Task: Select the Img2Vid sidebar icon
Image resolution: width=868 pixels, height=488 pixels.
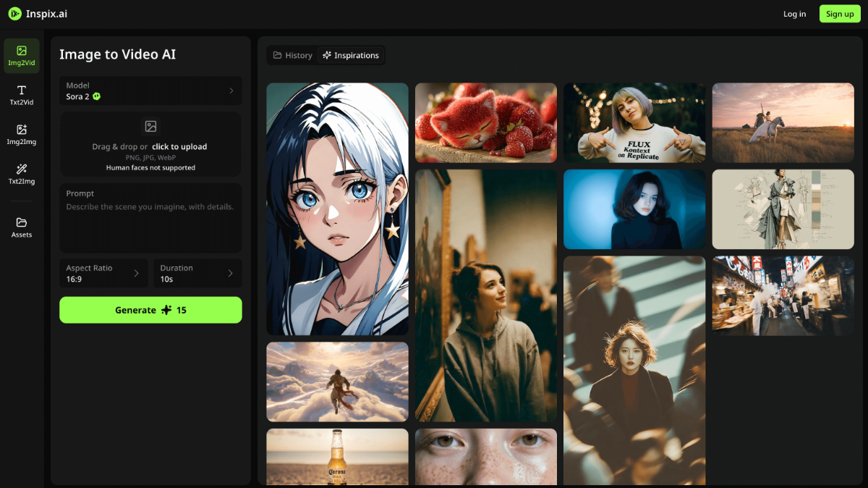Action: [x=22, y=51]
